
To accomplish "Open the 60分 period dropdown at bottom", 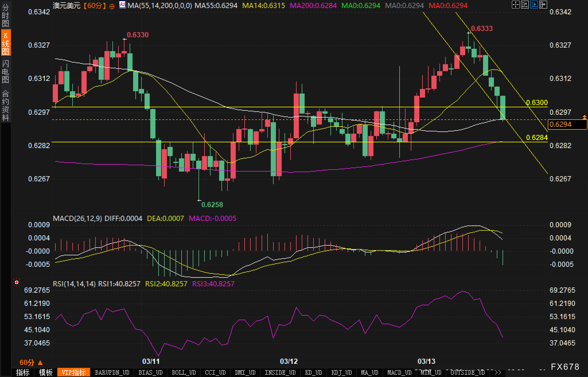I will [31, 362].
